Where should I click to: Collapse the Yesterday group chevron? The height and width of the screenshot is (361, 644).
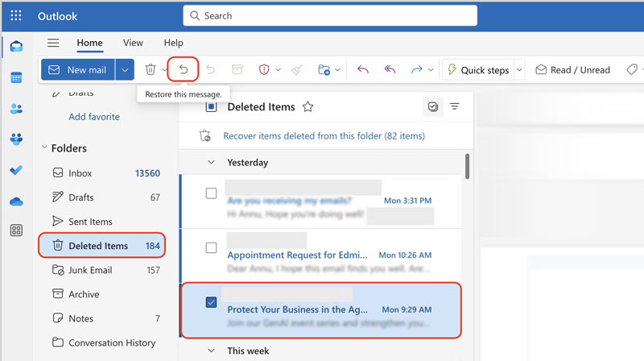click(x=212, y=162)
